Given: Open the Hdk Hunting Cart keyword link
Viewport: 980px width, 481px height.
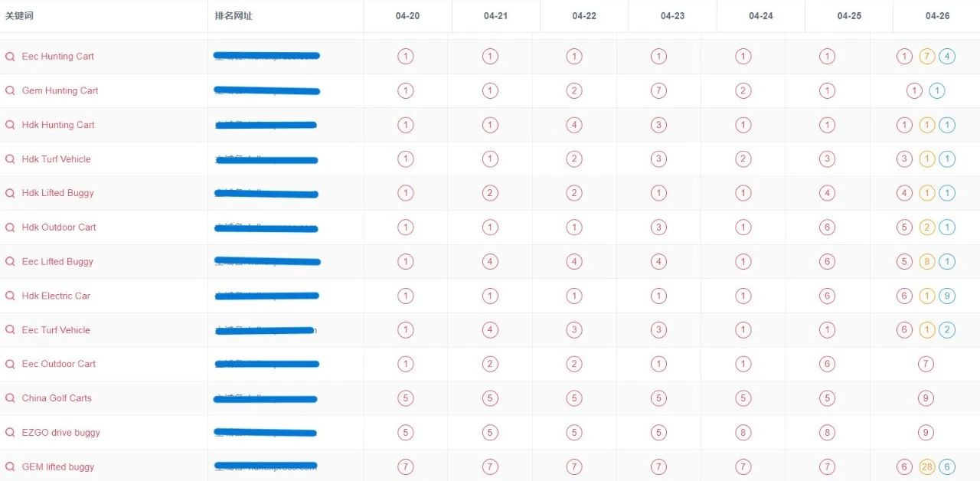Looking at the screenshot, I should tap(58, 125).
